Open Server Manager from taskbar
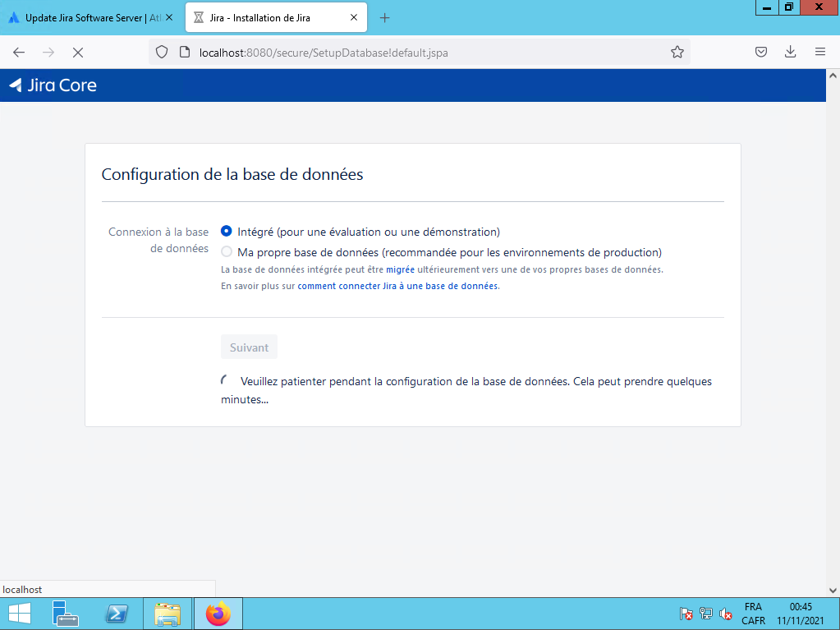Image resolution: width=840 pixels, height=630 pixels. coord(66,614)
